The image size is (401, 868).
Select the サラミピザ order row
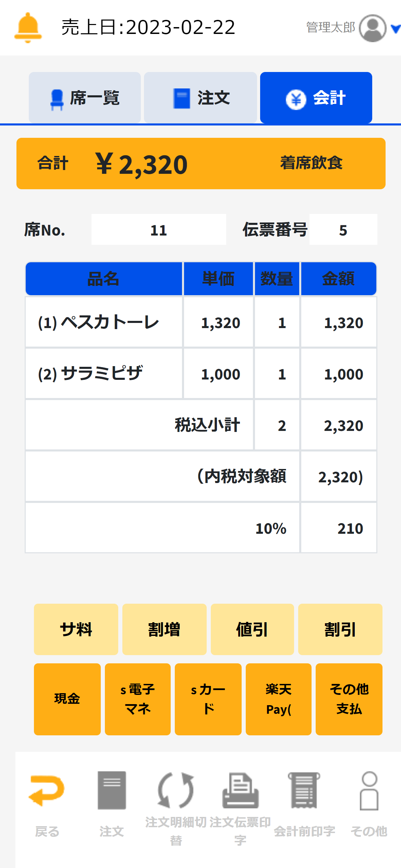[104, 374]
